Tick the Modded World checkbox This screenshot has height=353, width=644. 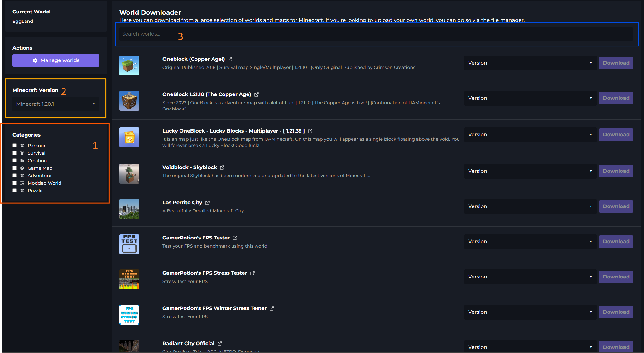(x=14, y=183)
